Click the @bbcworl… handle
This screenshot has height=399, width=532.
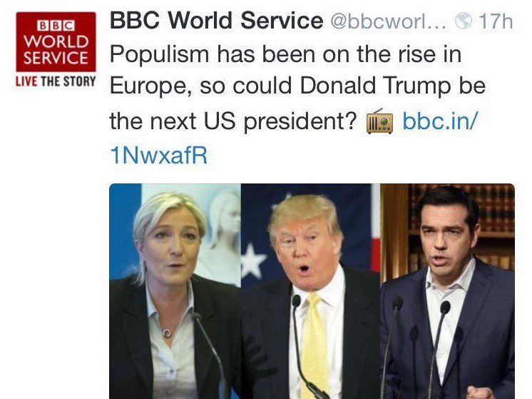[389, 21]
